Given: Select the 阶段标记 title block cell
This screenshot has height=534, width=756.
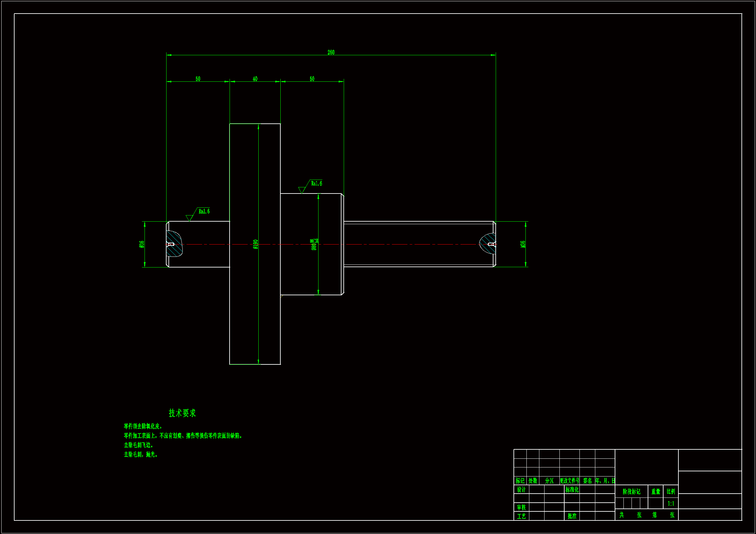Looking at the screenshot, I should tap(631, 492).
